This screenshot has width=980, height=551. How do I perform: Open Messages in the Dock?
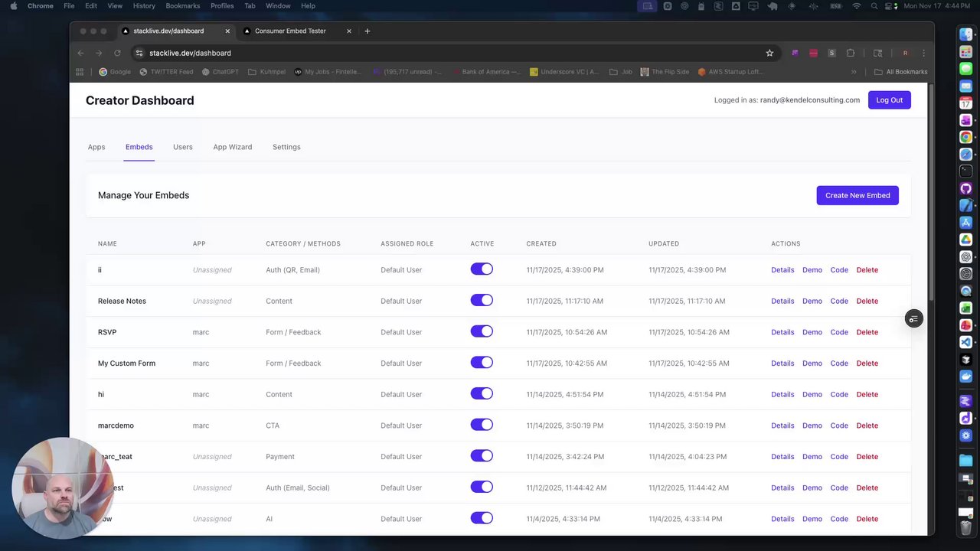[966, 69]
